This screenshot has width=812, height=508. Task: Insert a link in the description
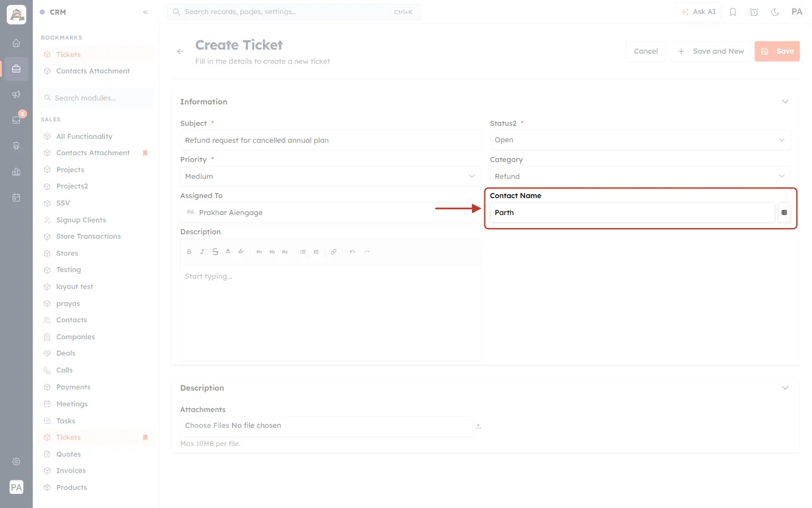(333, 252)
